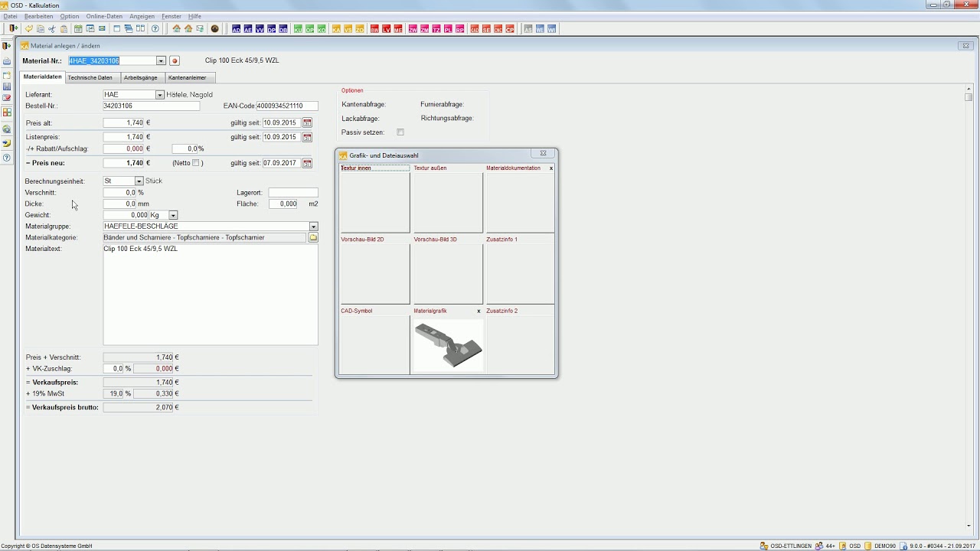
Task: Click the EAN-Code input field
Action: pyautogui.click(x=287, y=106)
